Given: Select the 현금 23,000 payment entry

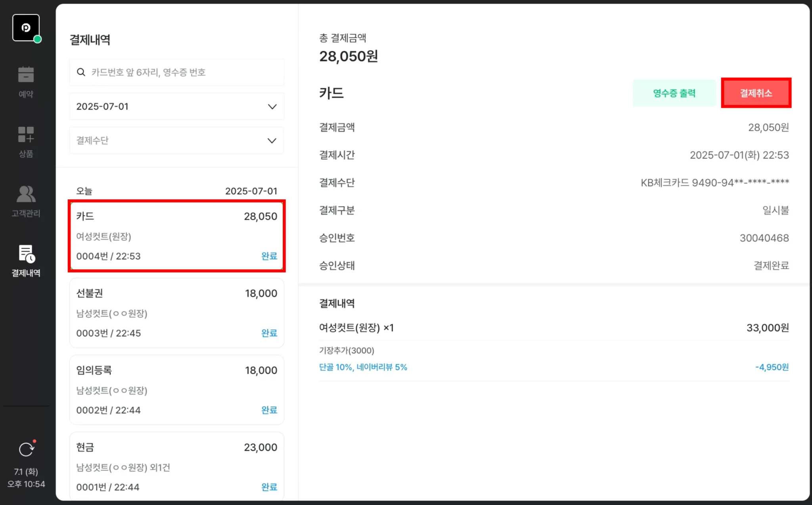Looking at the screenshot, I should [176, 467].
